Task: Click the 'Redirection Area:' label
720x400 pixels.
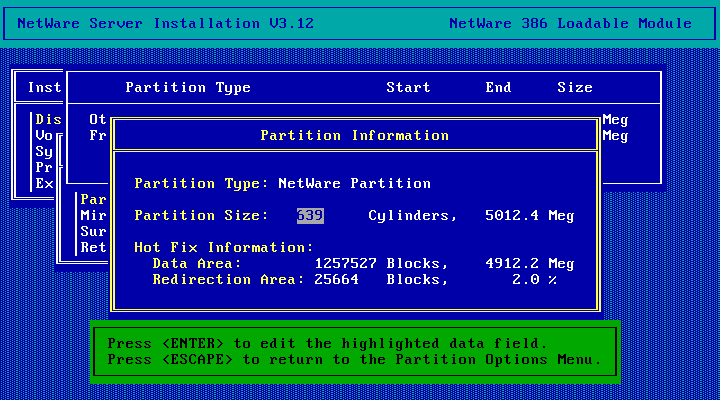Action: pyautogui.click(x=228, y=280)
